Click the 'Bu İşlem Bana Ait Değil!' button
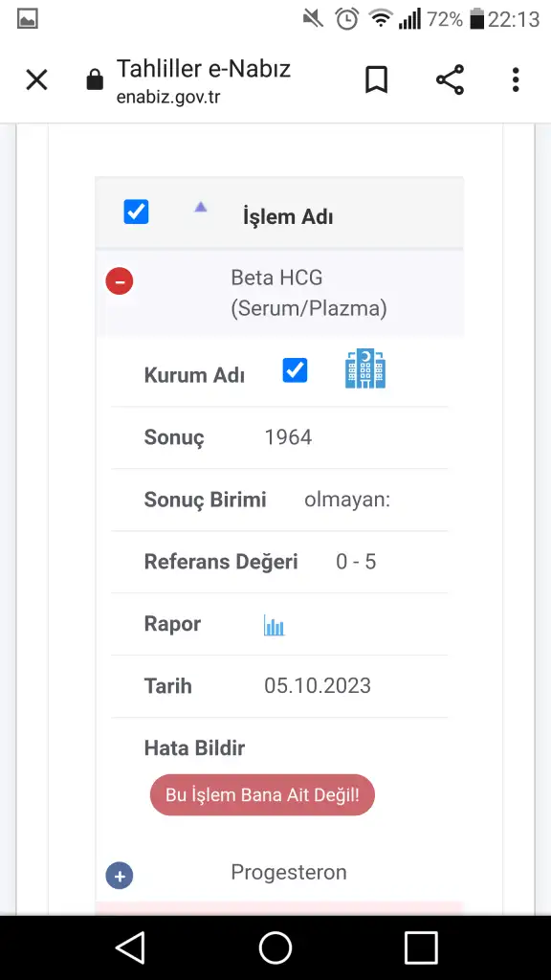Viewport: 551px width, 980px height. [x=262, y=795]
